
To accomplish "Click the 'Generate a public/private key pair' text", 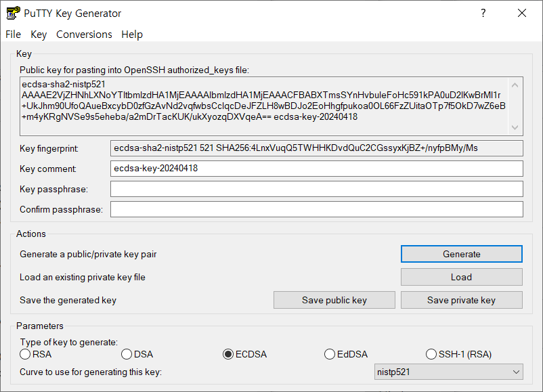I will [x=88, y=254].
